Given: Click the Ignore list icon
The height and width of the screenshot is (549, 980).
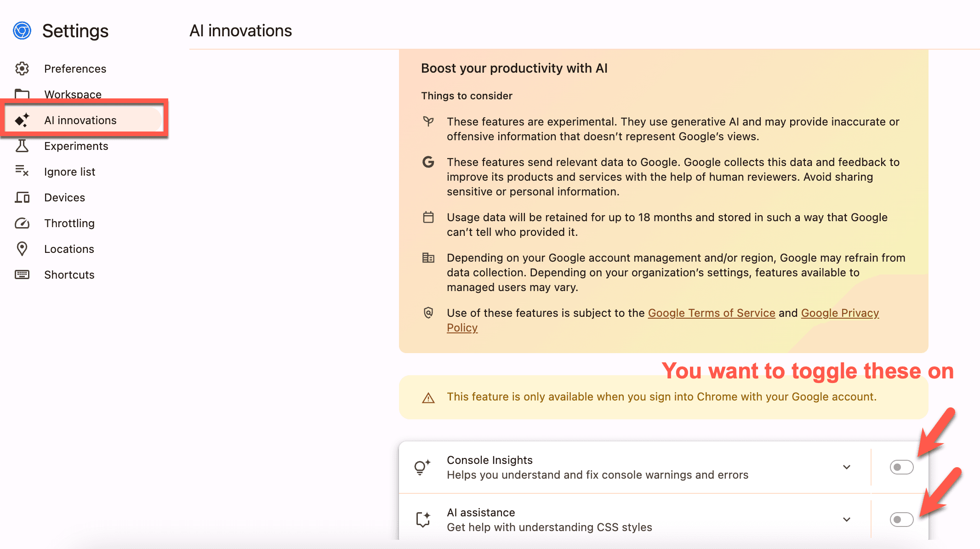Looking at the screenshot, I should click(22, 171).
